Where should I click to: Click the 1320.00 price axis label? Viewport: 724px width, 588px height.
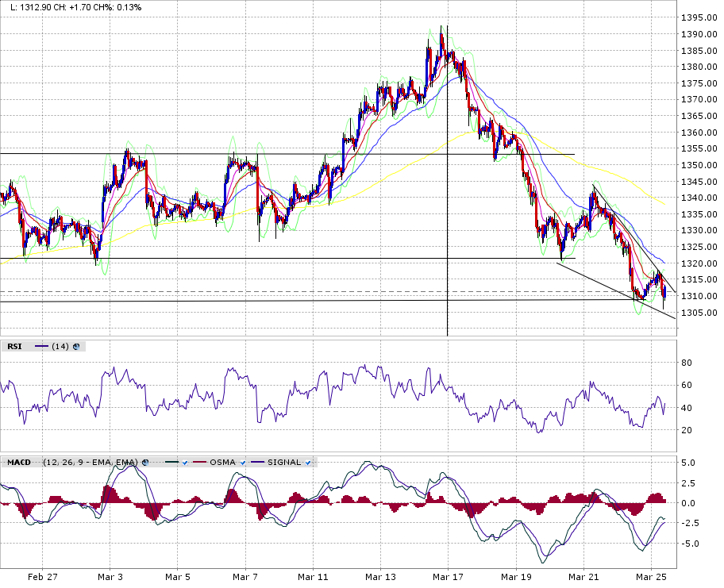pos(699,263)
